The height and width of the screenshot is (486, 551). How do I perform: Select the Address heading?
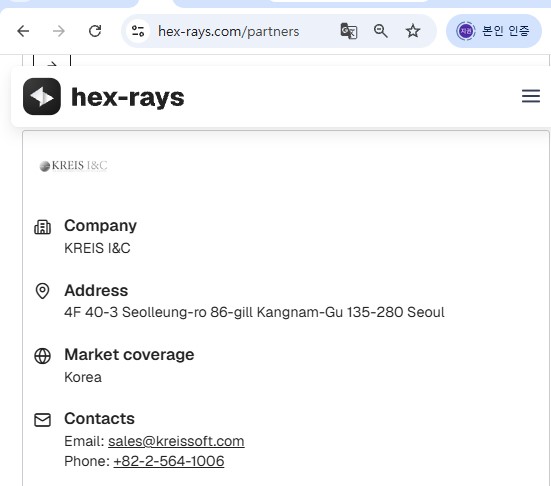96,291
